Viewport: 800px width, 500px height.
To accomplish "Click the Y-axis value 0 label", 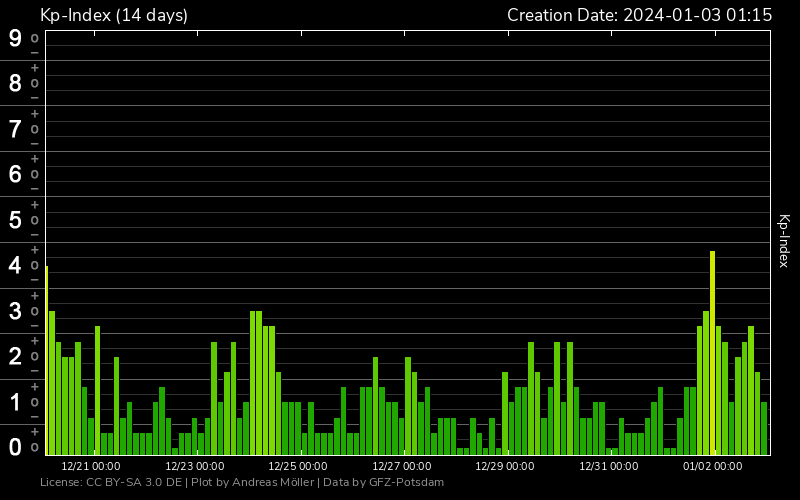I will point(15,447).
